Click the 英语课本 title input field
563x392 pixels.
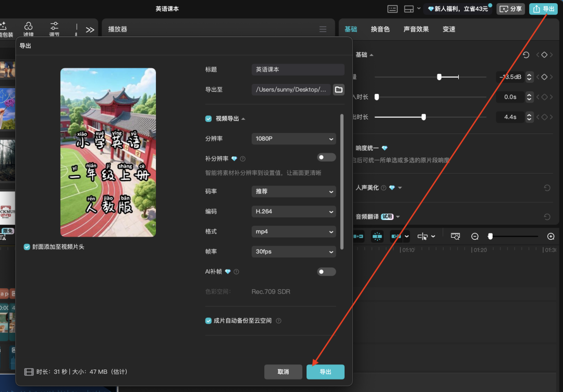298,69
